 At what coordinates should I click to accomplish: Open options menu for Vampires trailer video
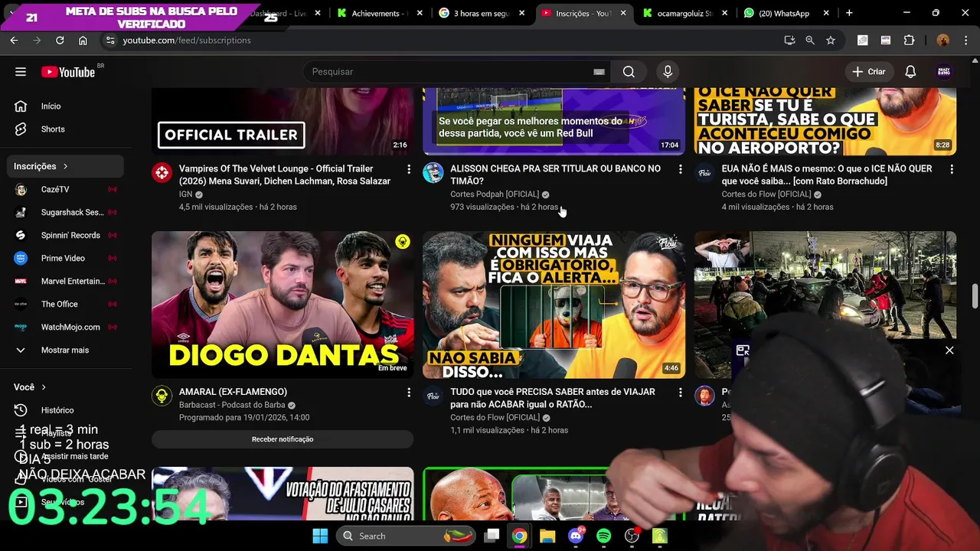[409, 169]
